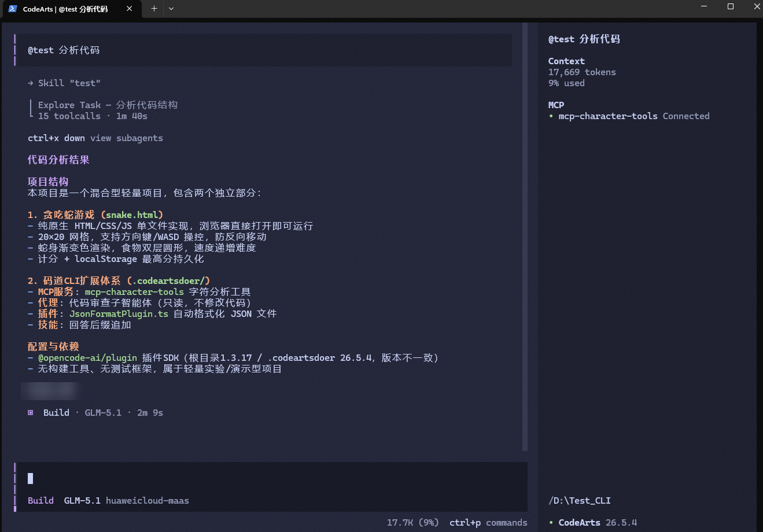763x532 pixels.
Task: Click GLM-5.1 model name in input box
Action: [82, 501]
